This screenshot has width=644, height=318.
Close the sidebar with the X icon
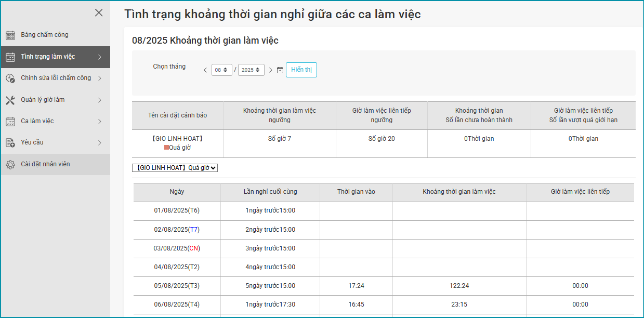pos(99,13)
